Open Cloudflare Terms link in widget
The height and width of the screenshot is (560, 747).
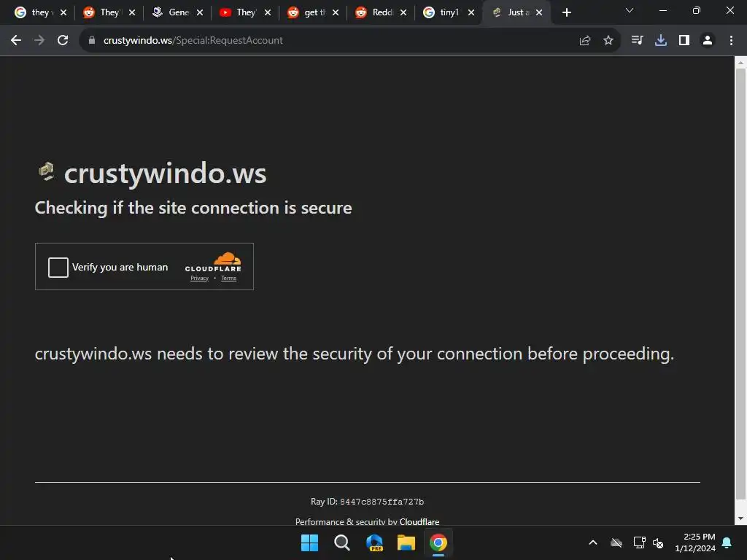coord(228,278)
